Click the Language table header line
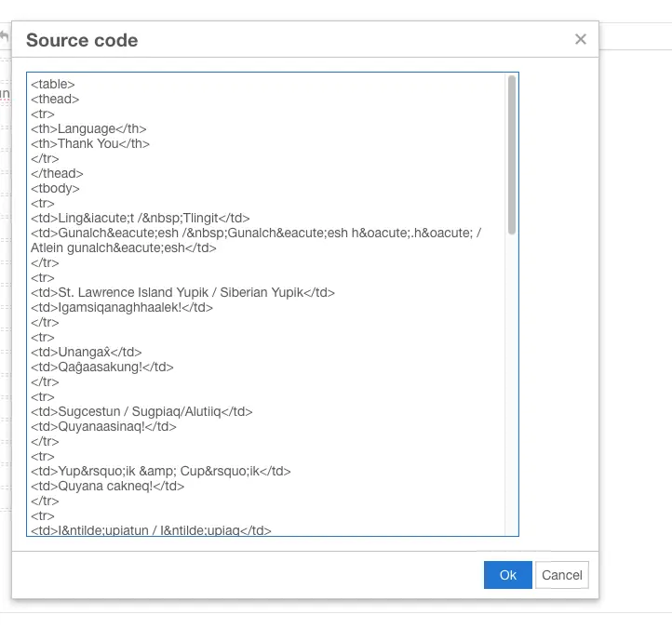This screenshot has width=672, height=628. coord(88,128)
